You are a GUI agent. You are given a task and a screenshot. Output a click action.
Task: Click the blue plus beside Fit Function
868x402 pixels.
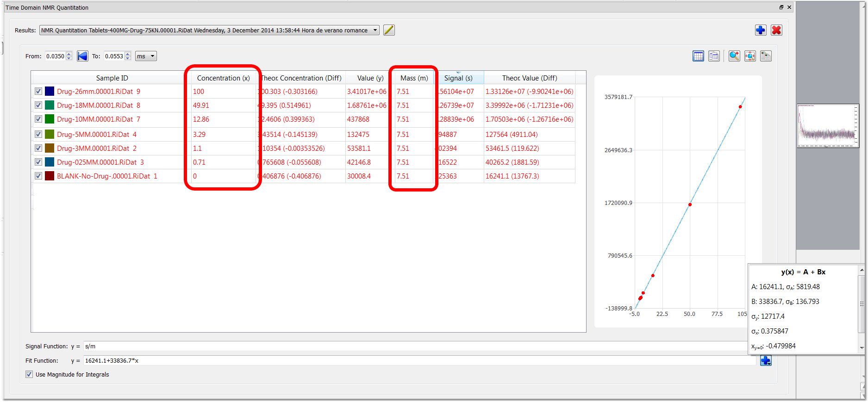766,360
